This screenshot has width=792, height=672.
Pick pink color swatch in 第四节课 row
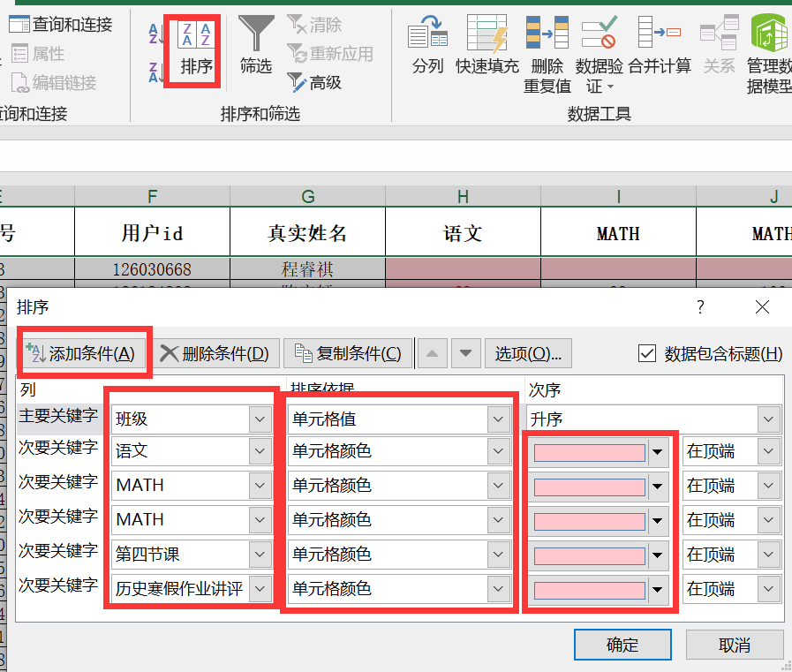pyautogui.click(x=590, y=555)
